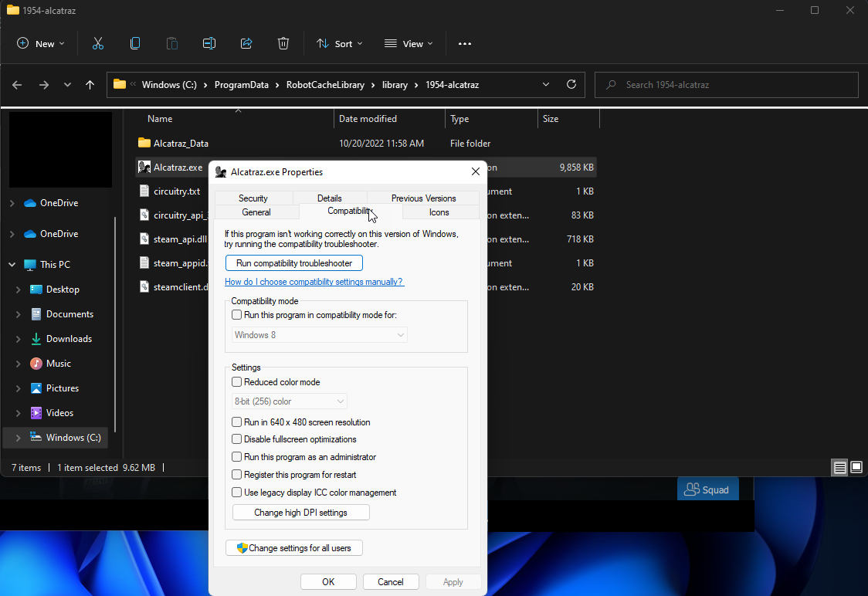Click the steam_api.dll file icon
Viewport: 868px width, 596px height.
point(144,239)
